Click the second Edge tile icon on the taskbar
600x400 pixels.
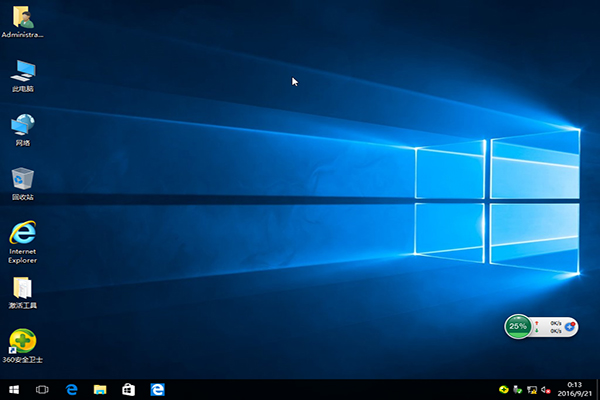click(157, 388)
